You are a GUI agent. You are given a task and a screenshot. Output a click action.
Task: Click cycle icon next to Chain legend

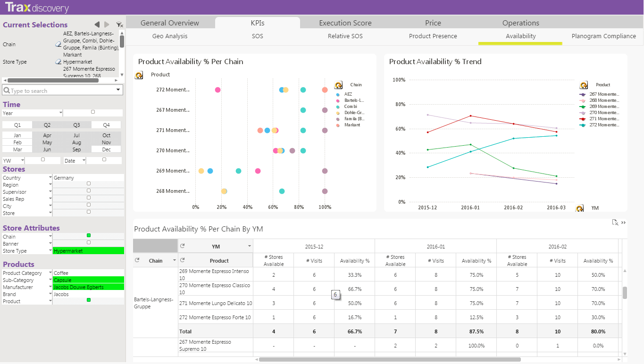338,85
